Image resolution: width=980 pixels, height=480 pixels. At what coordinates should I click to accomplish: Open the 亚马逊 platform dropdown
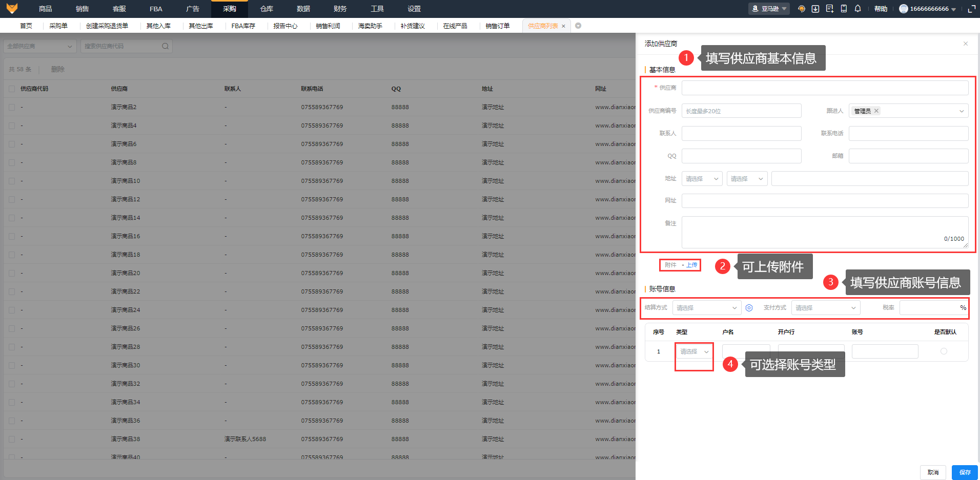(769, 9)
